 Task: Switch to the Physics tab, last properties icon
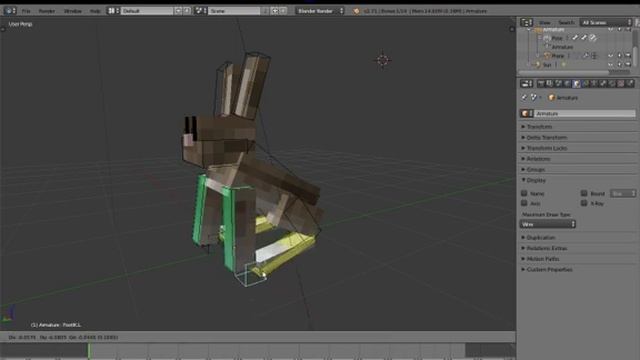(x=630, y=84)
